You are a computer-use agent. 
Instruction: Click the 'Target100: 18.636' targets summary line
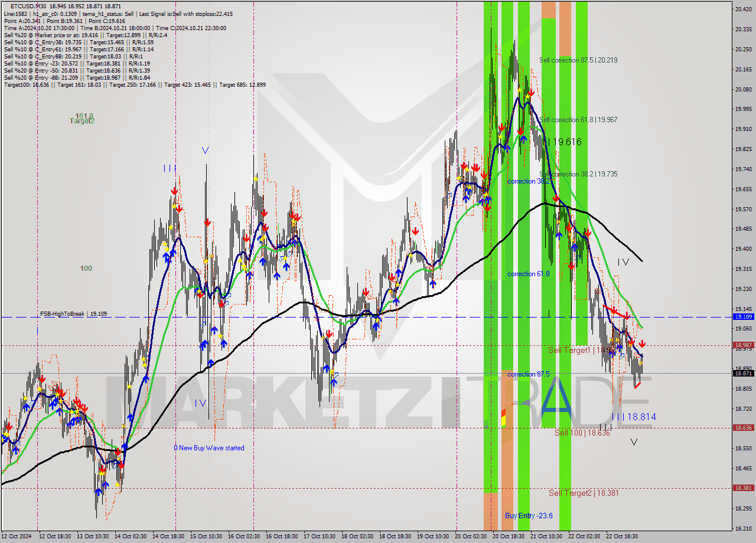[135, 84]
